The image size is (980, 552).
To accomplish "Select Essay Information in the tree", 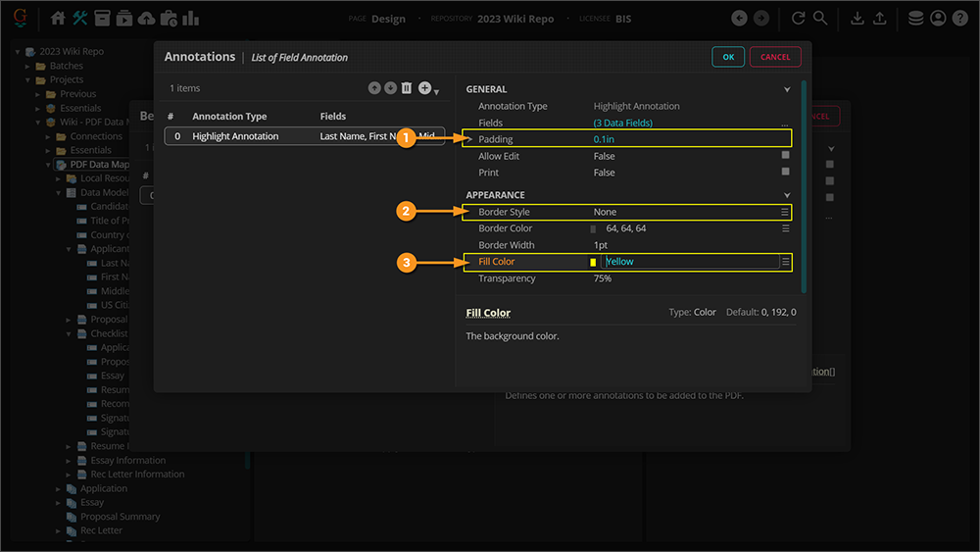I will point(127,460).
